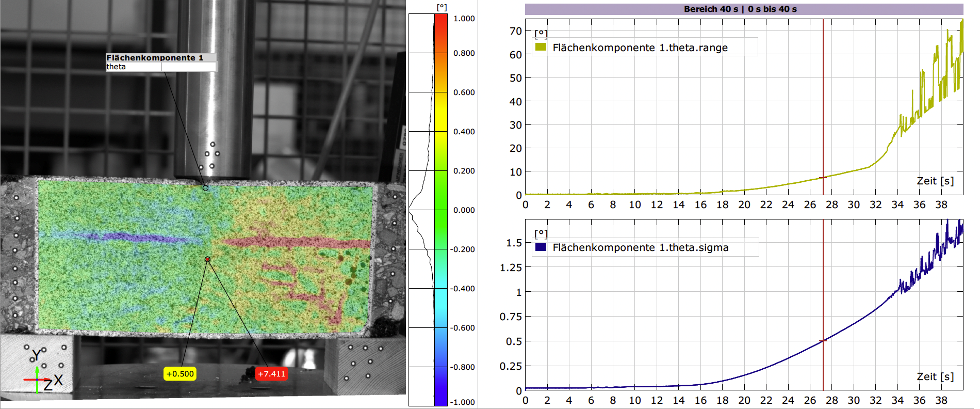Click the Bereich 40 s header bar
This screenshot has height=409, width=980.
coord(744,9)
